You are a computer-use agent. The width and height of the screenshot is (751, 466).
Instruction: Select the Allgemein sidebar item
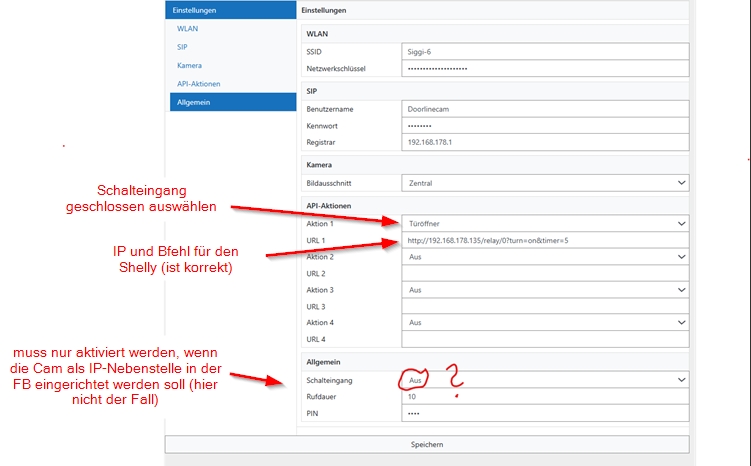194,102
